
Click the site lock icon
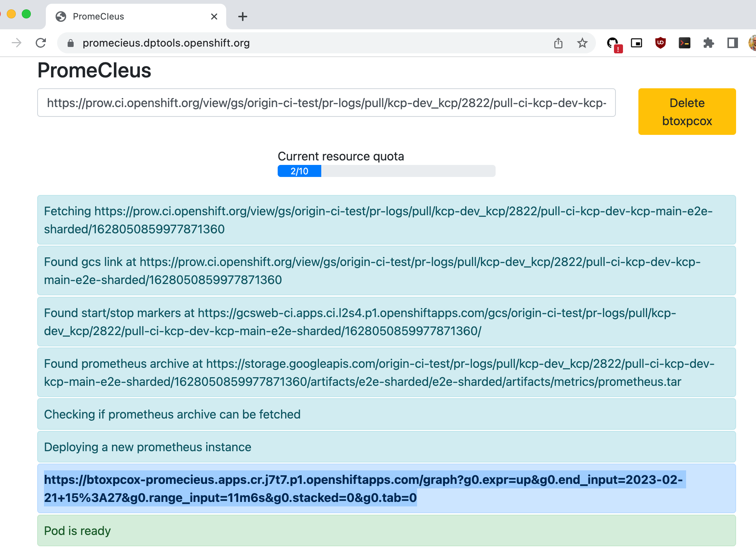click(x=71, y=43)
